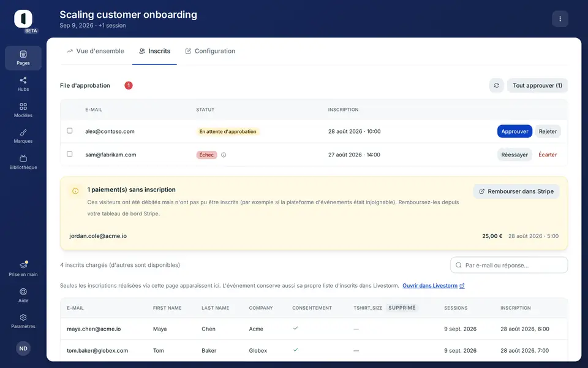Viewport: 588px width, 368px height.
Task: Click maya.chen@acme.io in registrants table
Action: (x=94, y=329)
